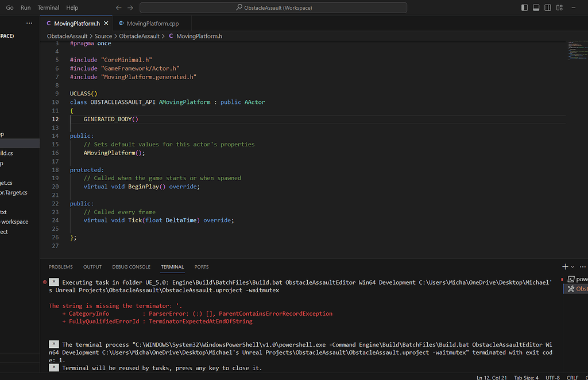This screenshot has height=380, width=588.
Task: Toggle the primary side bar layout icon
Action: (x=524, y=7)
